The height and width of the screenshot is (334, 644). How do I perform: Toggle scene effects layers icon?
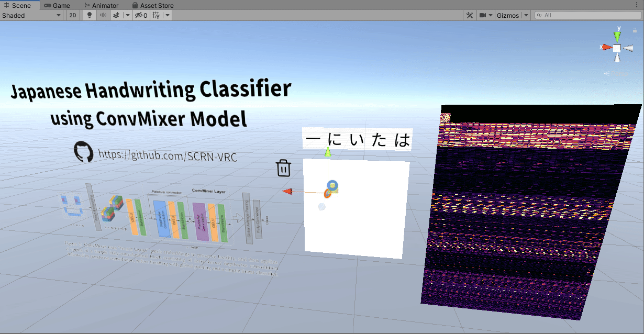(116, 15)
